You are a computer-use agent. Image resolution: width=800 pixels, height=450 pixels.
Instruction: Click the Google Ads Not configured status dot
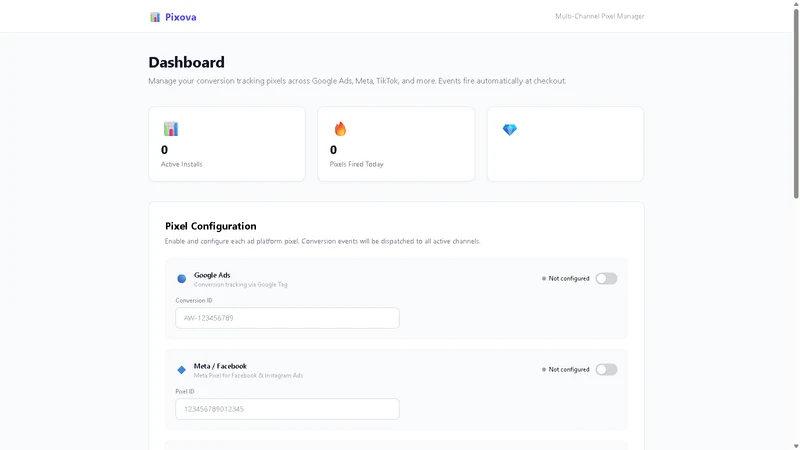point(544,279)
